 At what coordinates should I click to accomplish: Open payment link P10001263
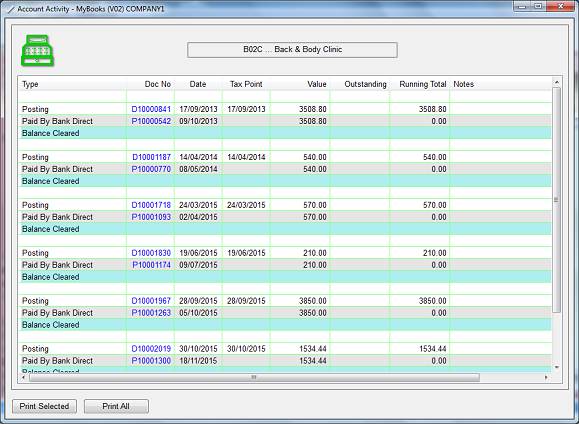(x=151, y=313)
